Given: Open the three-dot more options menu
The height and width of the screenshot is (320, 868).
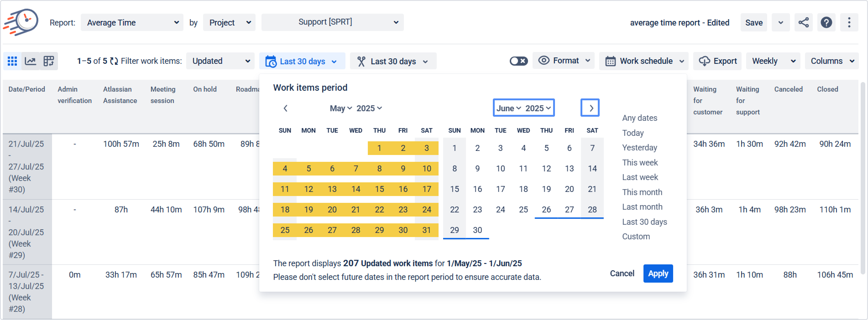Looking at the screenshot, I should coord(849,23).
